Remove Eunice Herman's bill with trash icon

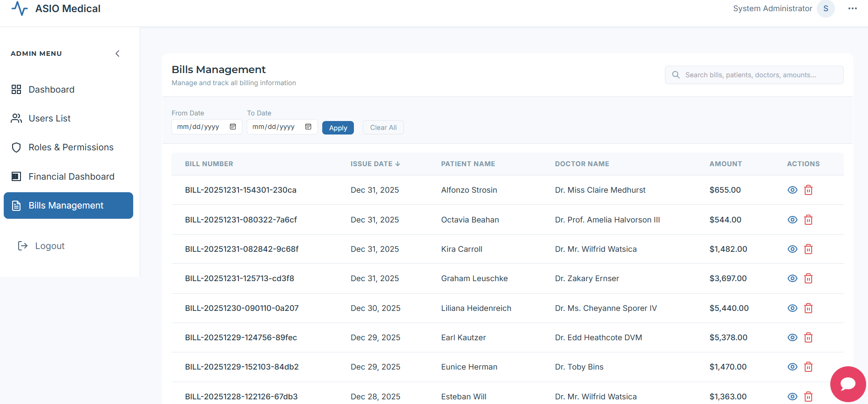click(808, 367)
